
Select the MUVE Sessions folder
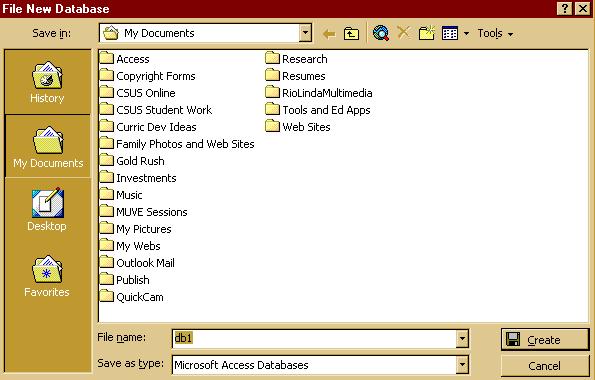click(x=144, y=212)
